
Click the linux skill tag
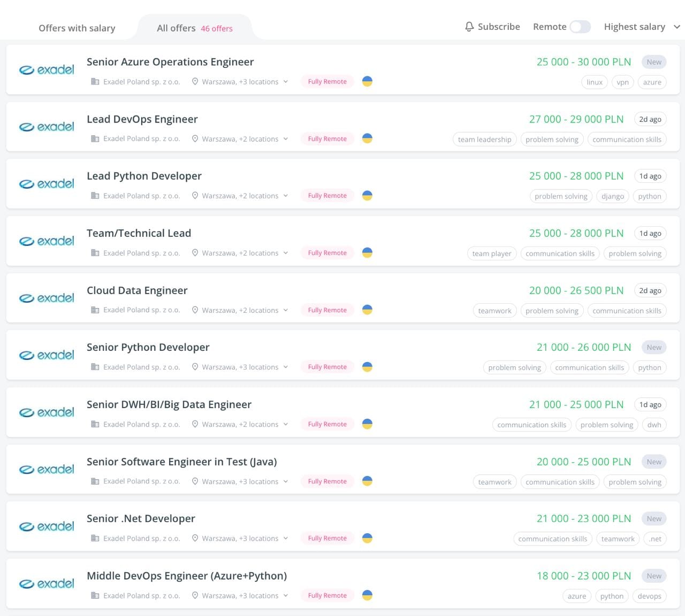(595, 82)
